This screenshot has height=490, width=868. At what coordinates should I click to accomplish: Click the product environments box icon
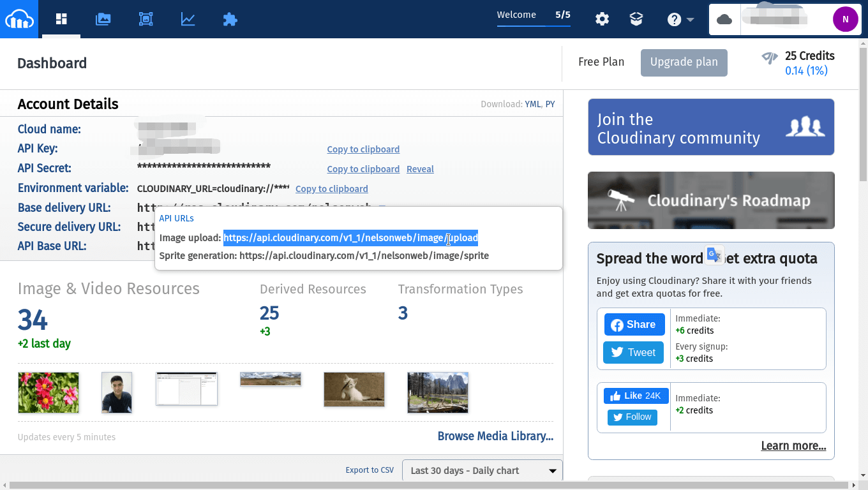636,19
